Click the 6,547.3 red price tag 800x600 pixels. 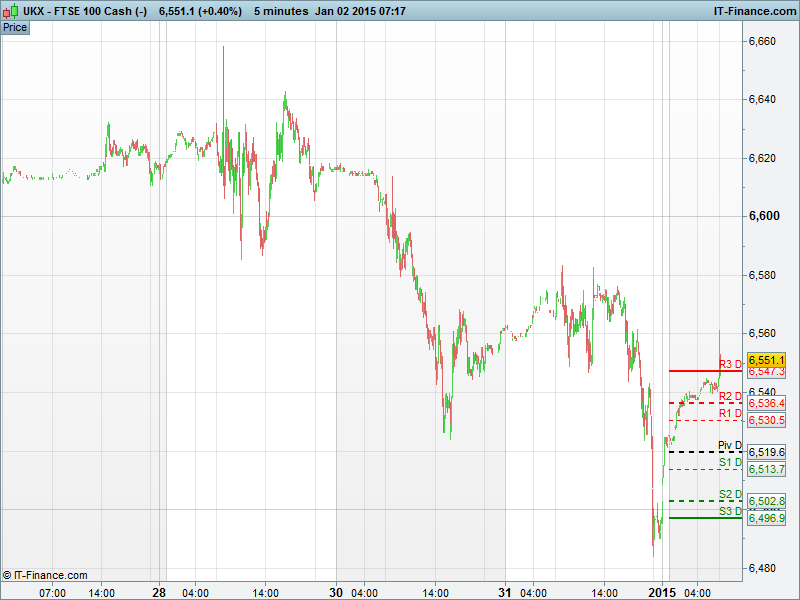(767, 372)
